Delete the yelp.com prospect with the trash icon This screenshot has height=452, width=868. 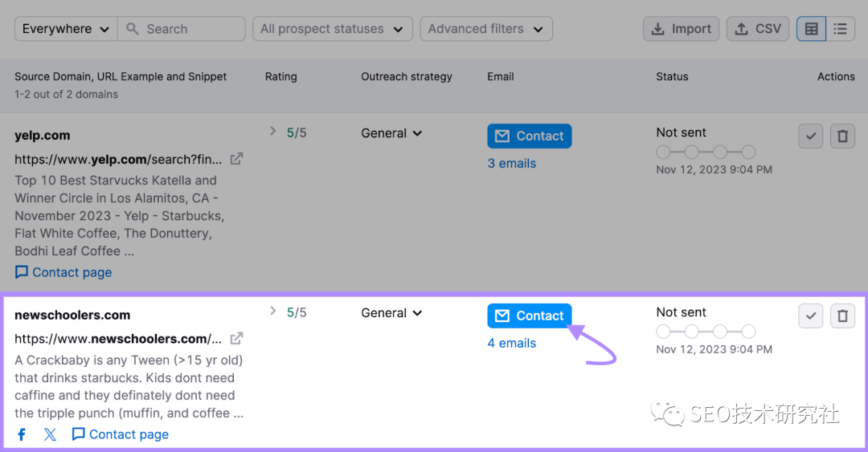[842, 136]
